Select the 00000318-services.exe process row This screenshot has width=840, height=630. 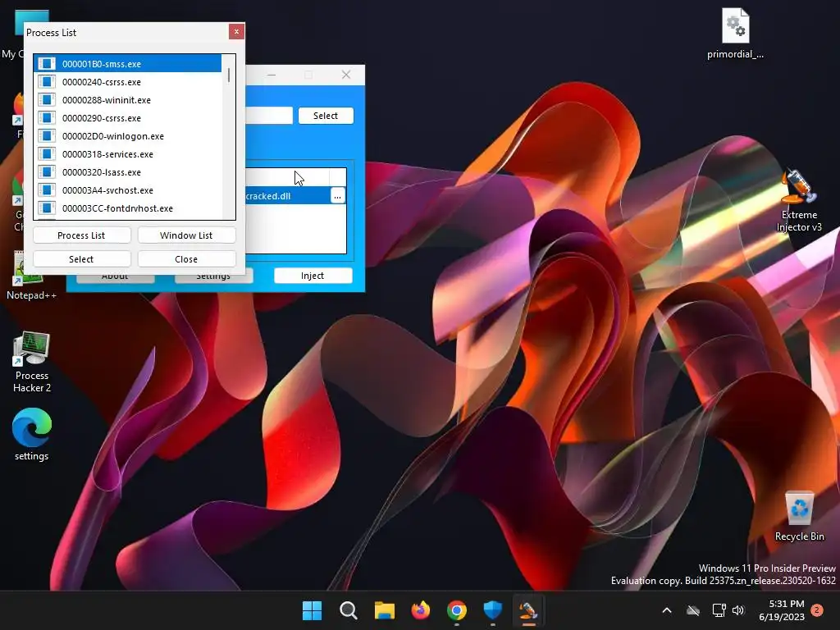[x=127, y=154]
